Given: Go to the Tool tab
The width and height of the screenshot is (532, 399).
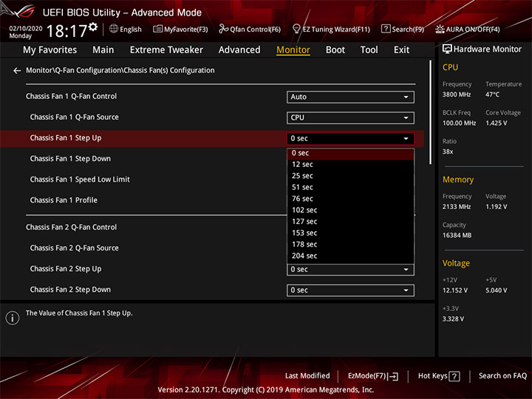Looking at the screenshot, I should point(369,50).
